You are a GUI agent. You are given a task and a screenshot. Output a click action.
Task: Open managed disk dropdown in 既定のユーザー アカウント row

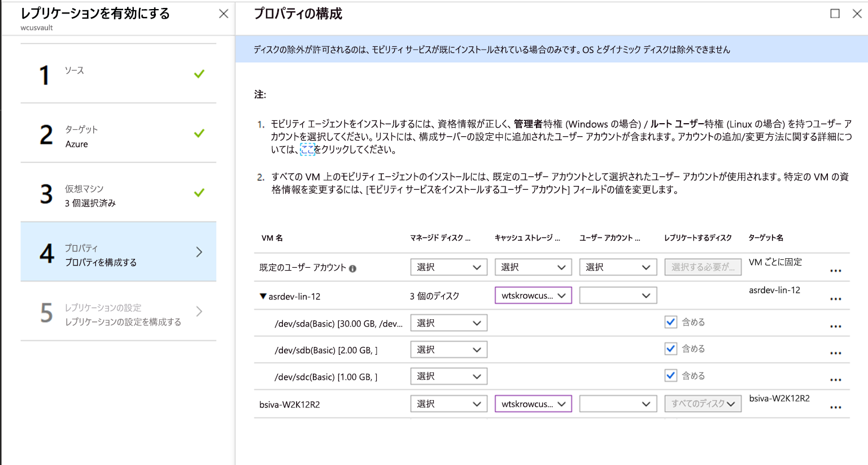tap(448, 267)
